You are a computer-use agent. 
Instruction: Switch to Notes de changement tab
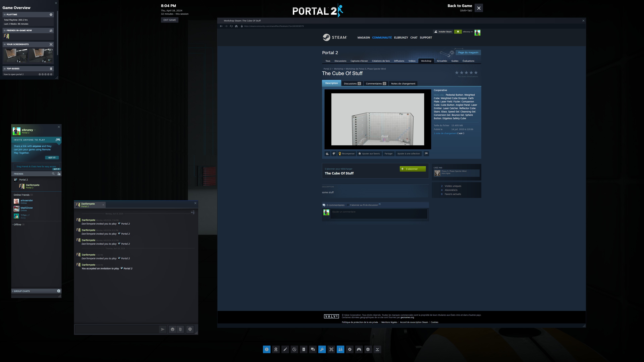(403, 84)
